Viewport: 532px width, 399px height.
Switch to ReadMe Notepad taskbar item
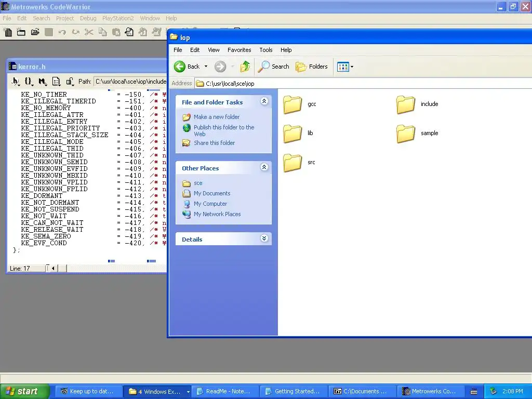(224, 392)
